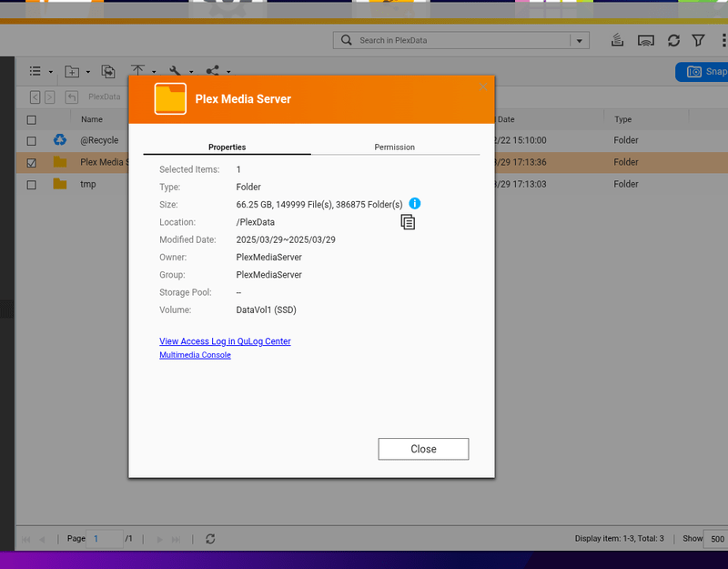The width and height of the screenshot is (728, 569).
Task: Go to first page in pagination
Action: 26,539
